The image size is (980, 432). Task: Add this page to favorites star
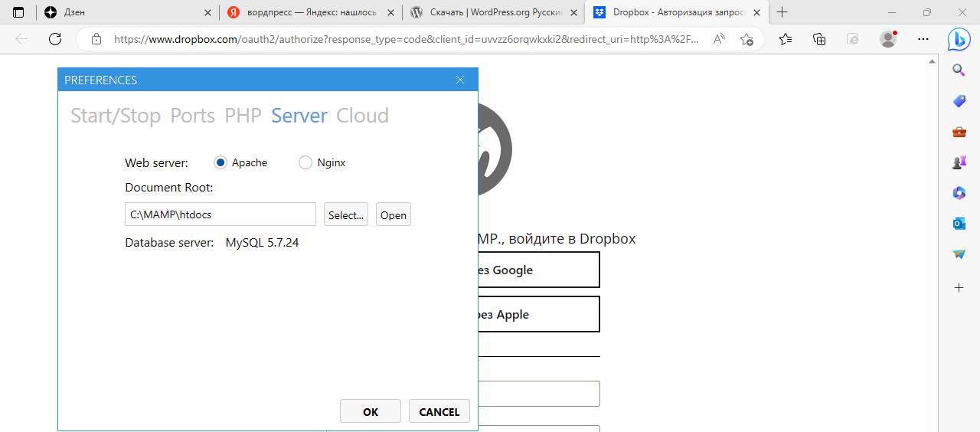click(747, 39)
